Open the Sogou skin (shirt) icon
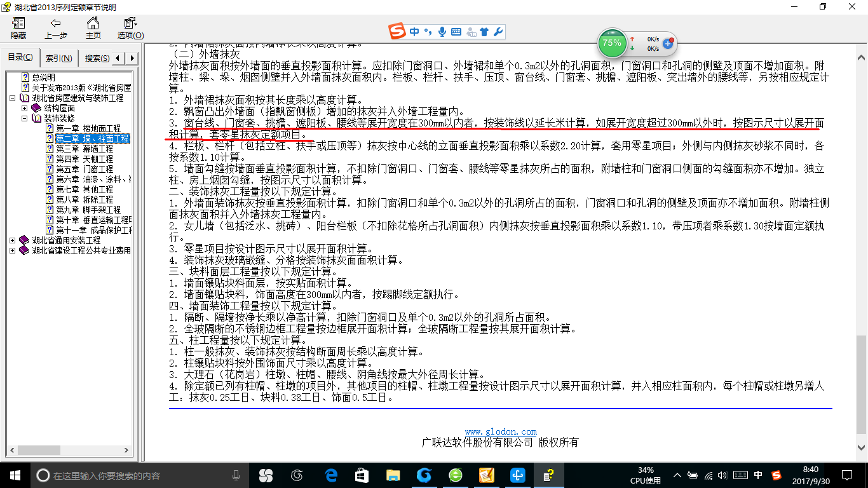Image resolution: width=868 pixels, height=488 pixels. pos(484,32)
